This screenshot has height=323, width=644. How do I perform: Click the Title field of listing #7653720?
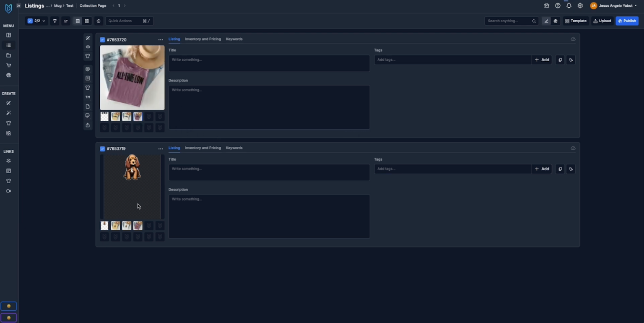pyautogui.click(x=269, y=63)
